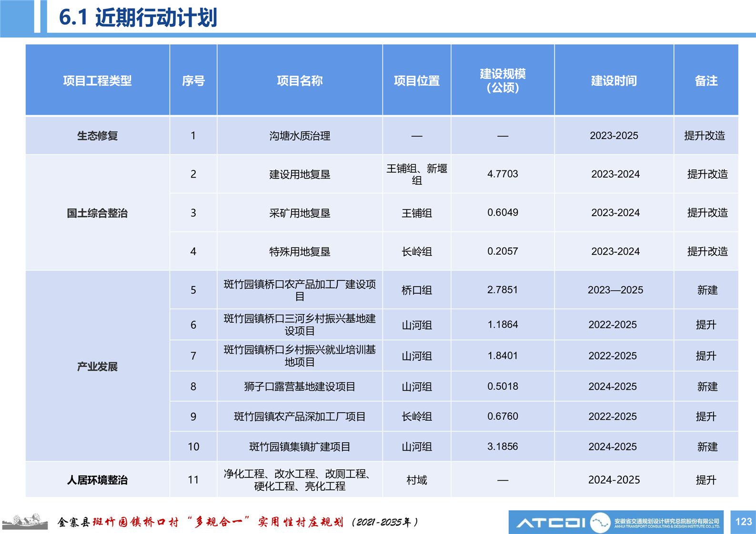Click 新建 remark in row 10

point(707,446)
